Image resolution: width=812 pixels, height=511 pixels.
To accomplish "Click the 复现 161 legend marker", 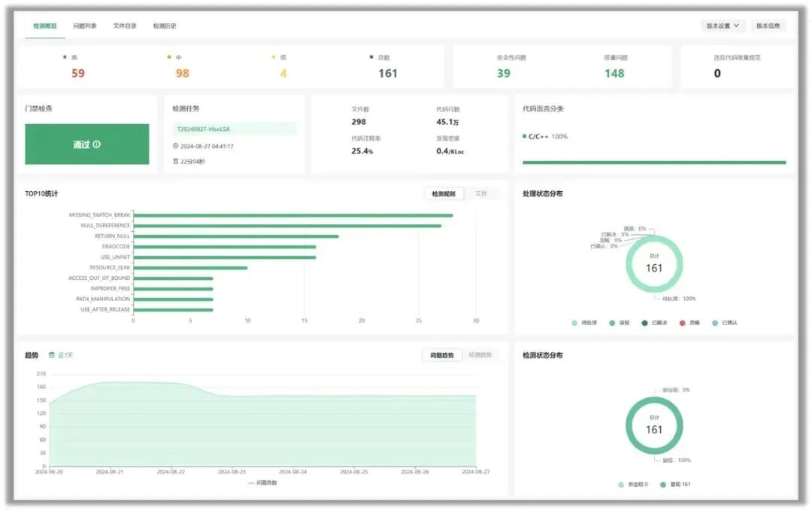I will pos(663,485).
